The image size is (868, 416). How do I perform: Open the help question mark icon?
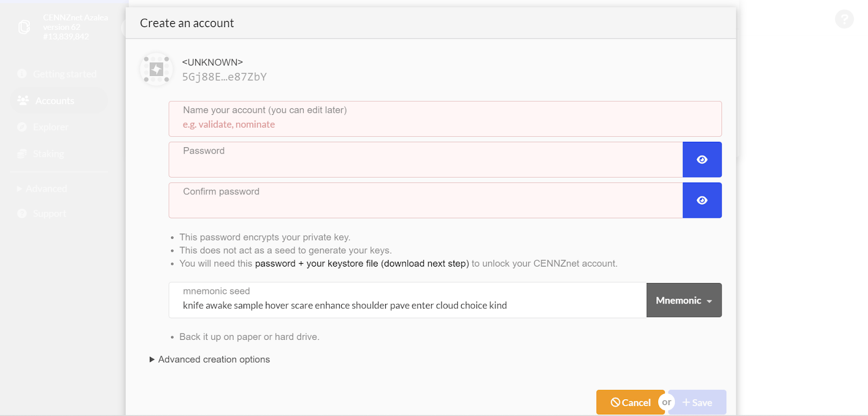[x=844, y=20]
